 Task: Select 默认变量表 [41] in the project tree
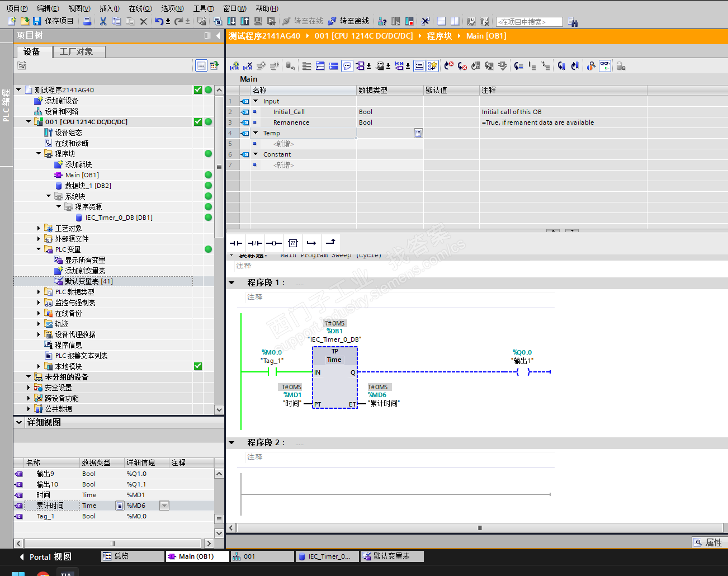[x=89, y=281]
